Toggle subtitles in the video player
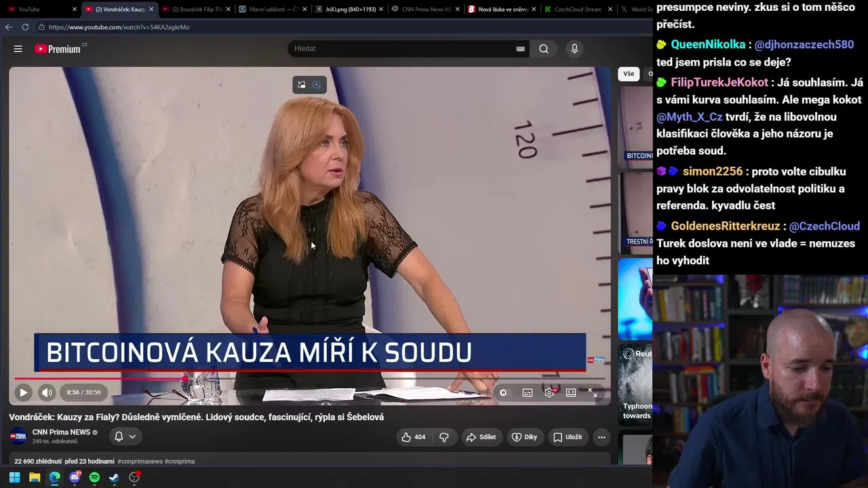The image size is (868, 488). click(528, 392)
